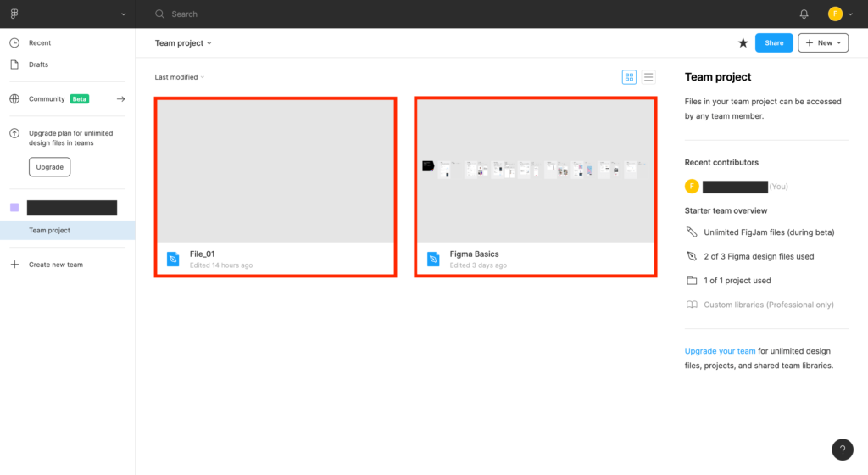
Task: Click the Figma logo icon
Action: click(14, 14)
